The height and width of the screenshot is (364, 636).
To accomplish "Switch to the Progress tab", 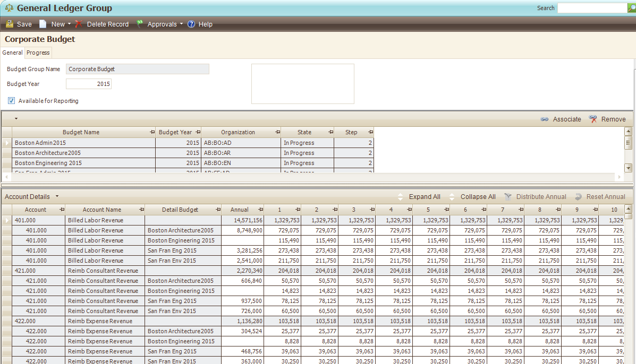I will 38,53.
